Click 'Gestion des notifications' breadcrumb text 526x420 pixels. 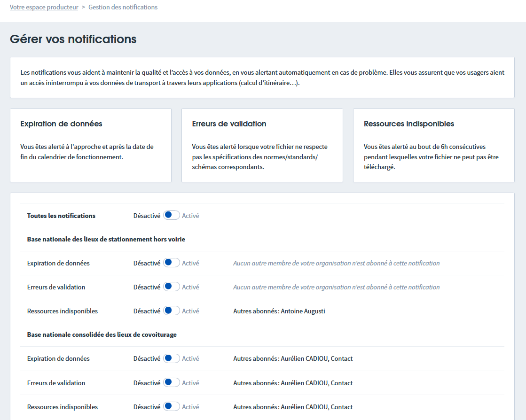[123, 7]
